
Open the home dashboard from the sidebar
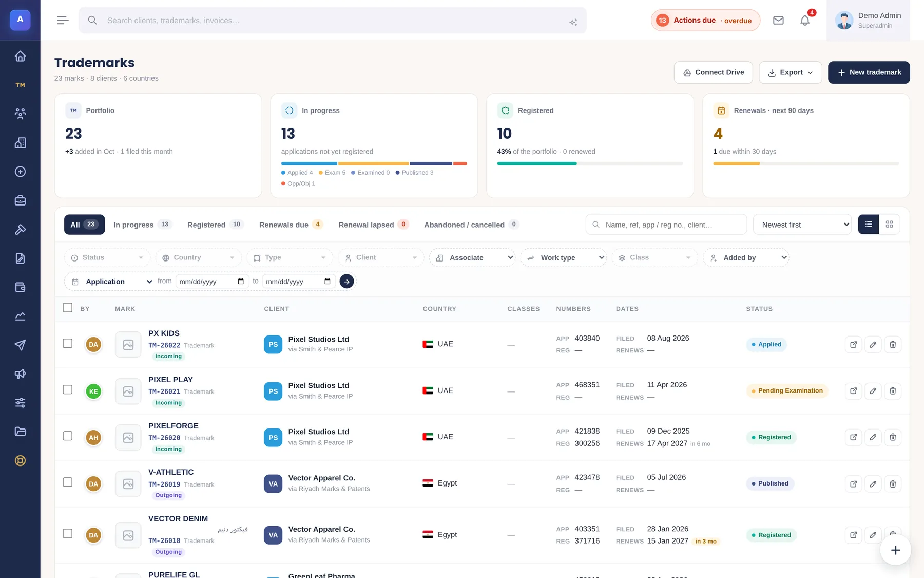20,56
